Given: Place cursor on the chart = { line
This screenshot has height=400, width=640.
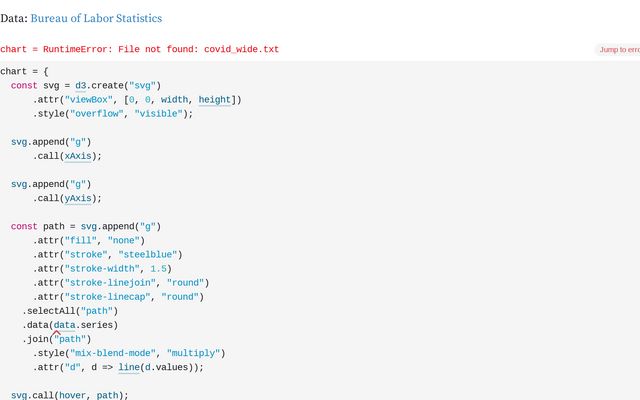Looking at the screenshot, I should point(24,71).
